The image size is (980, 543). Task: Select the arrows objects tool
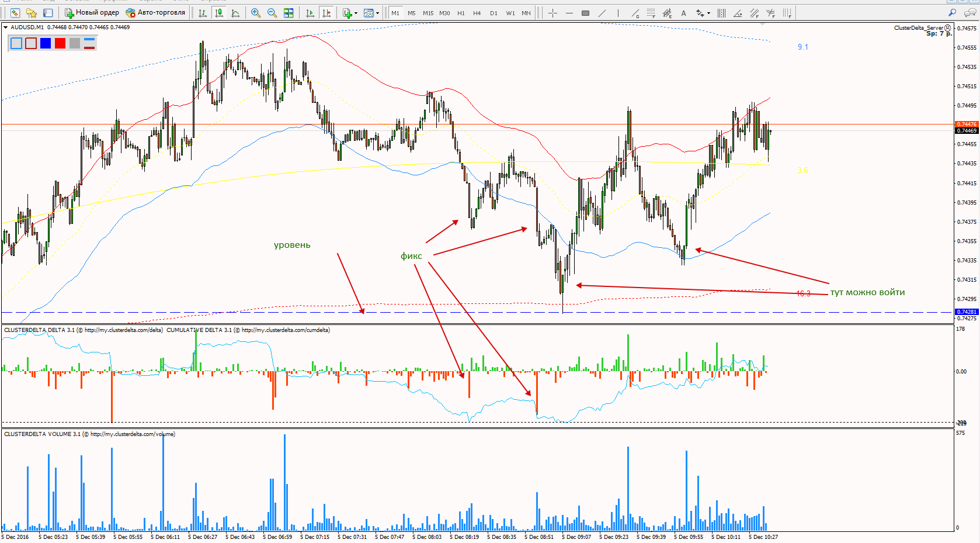tap(700, 12)
